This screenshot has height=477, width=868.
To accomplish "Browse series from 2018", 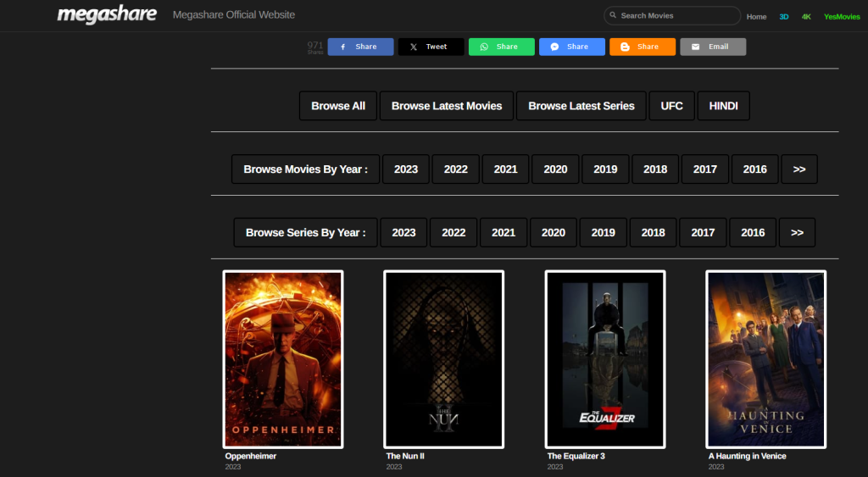I will pyautogui.click(x=653, y=232).
